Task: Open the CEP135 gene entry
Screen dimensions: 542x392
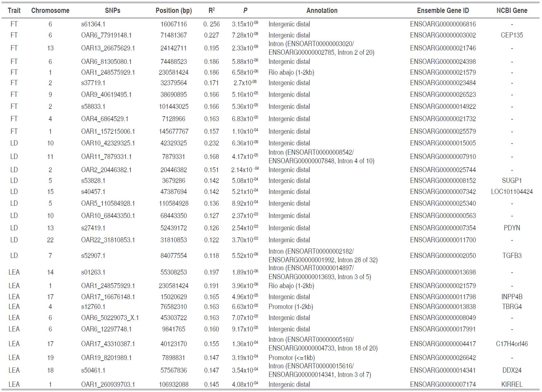Action: pos(512,35)
